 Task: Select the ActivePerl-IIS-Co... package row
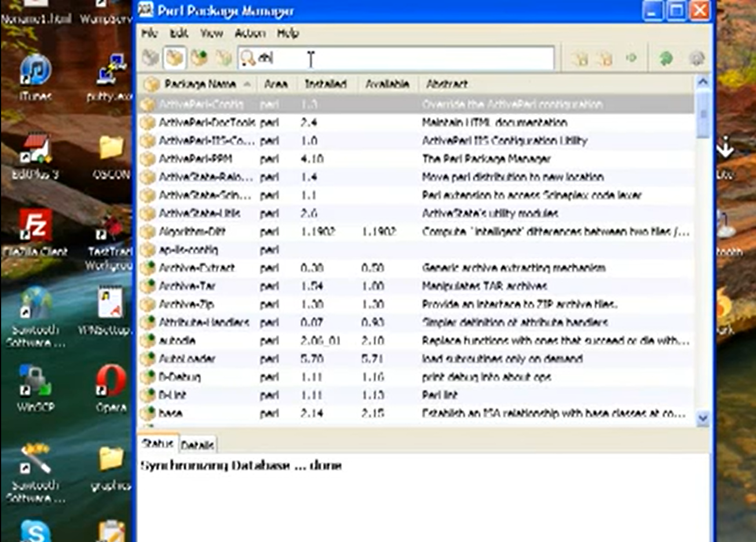coord(416,140)
